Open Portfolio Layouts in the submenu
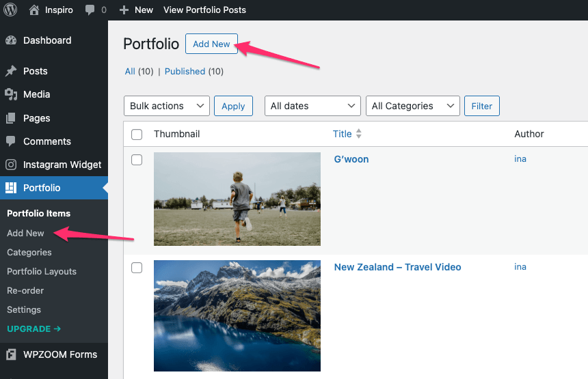 [x=42, y=271]
